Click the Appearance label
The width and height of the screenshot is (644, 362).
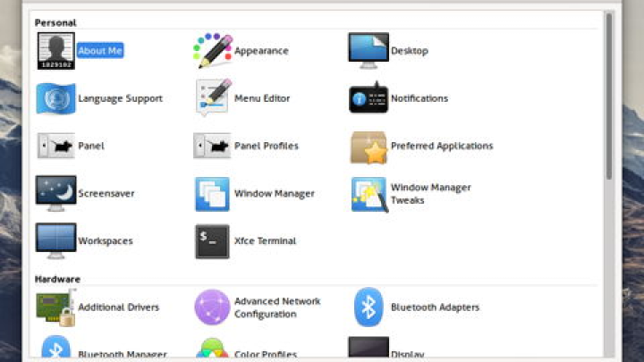pyautogui.click(x=261, y=51)
